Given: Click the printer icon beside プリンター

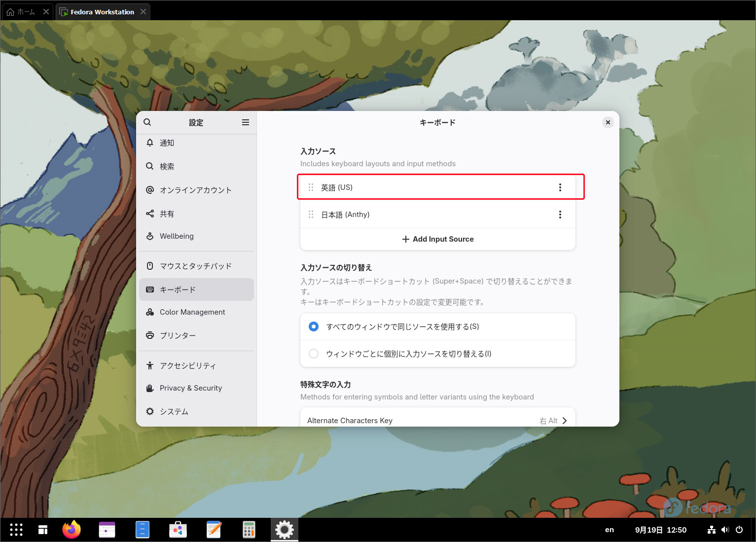Looking at the screenshot, I should 150,335.
